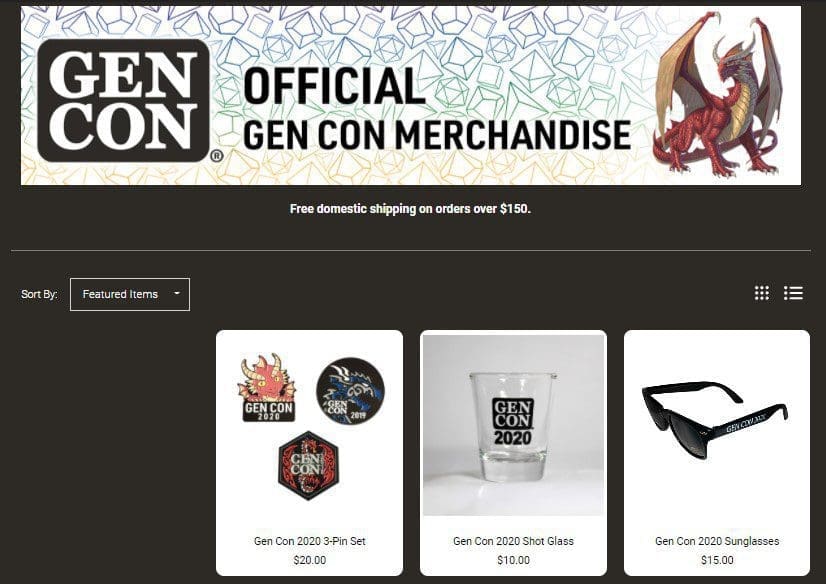Click the red dragon artwork in banner

coord(718,94)
